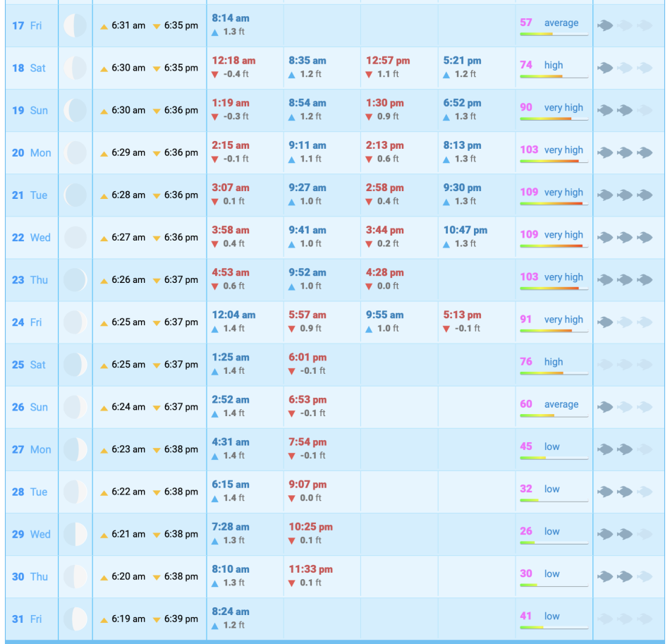Click the 109 very high activity bar on Tuesday 21

point(554,203)
